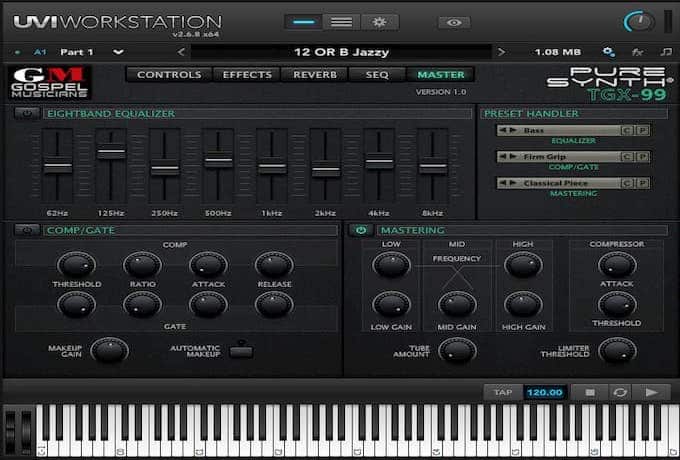Open Part 1 dropdown chevron

(118, 52)
